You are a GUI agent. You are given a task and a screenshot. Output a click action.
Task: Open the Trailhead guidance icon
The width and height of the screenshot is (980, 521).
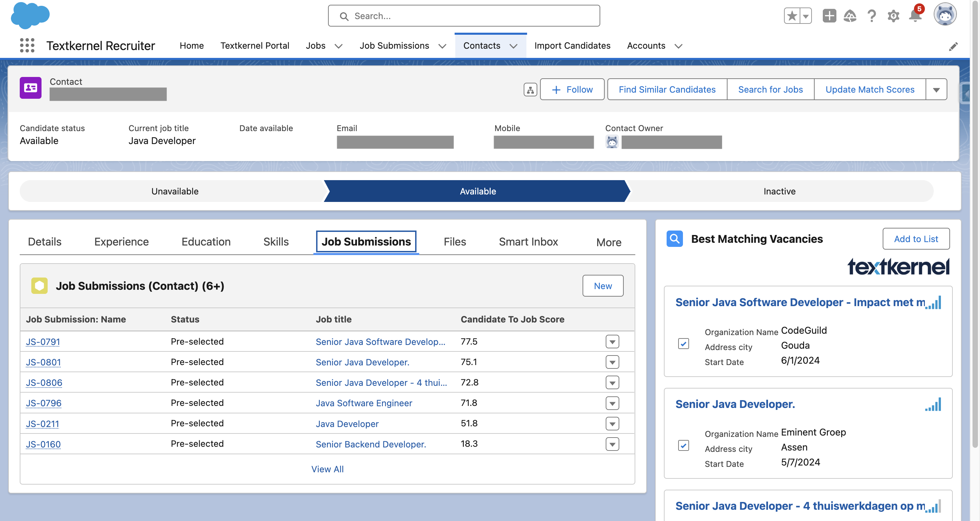[850, 16]
